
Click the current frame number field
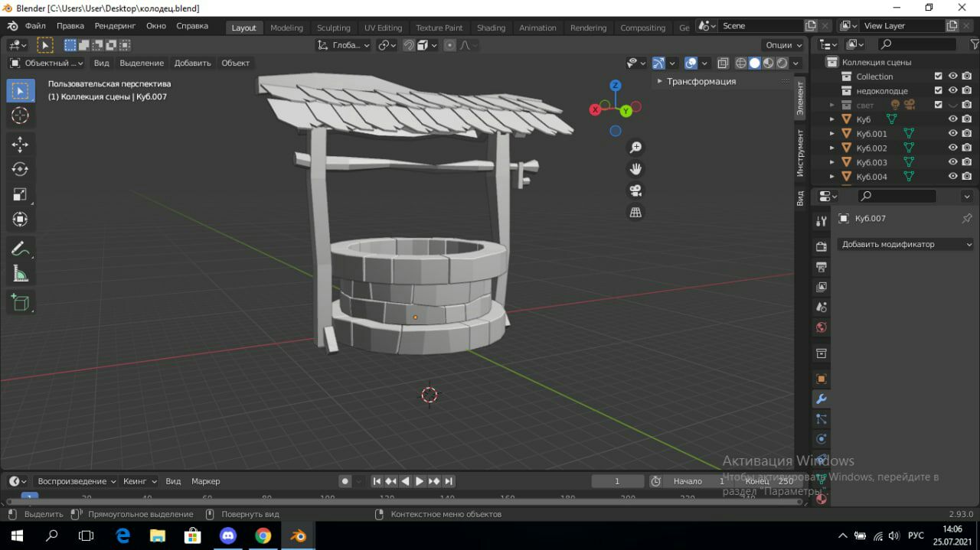pyautogui.click(x=617, y=481)
